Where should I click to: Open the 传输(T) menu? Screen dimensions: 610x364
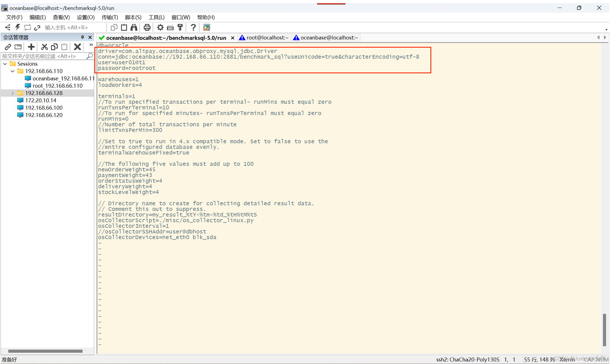(110, 17)
